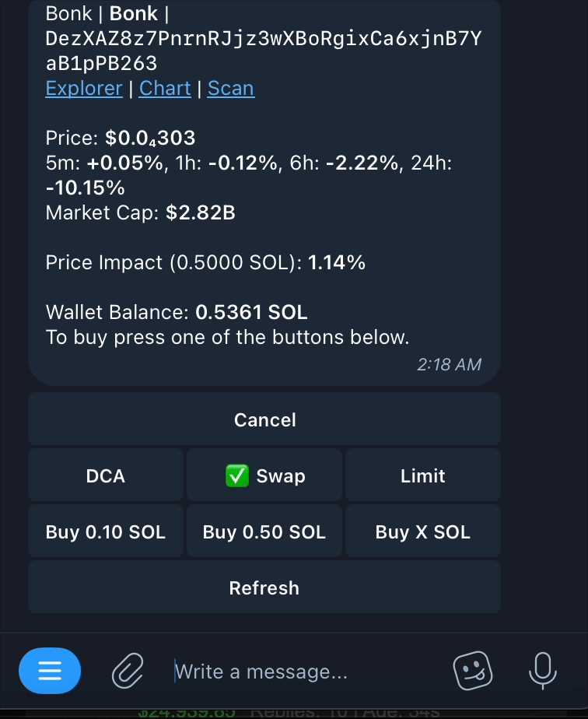Switch to Limit order mode

pyautogui.click(x=422, y=475)
